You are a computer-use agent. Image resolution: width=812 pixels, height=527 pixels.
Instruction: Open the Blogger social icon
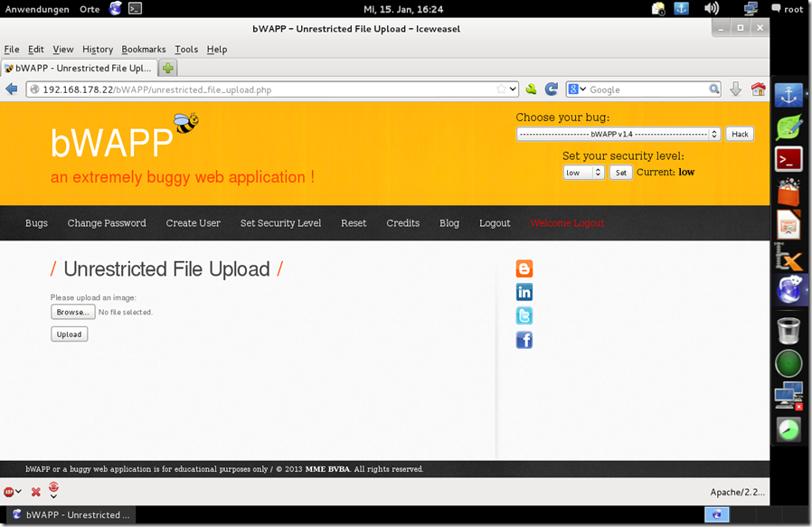(524, 268)
